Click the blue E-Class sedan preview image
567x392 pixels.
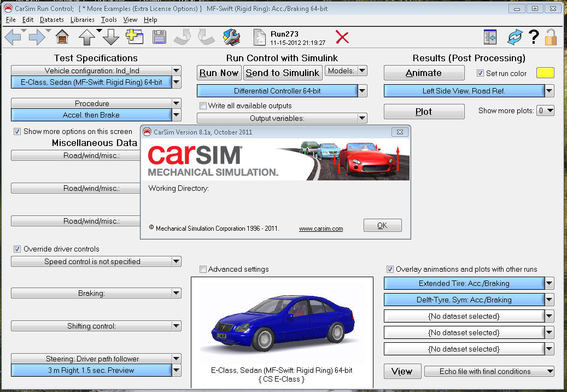point(283,323)
